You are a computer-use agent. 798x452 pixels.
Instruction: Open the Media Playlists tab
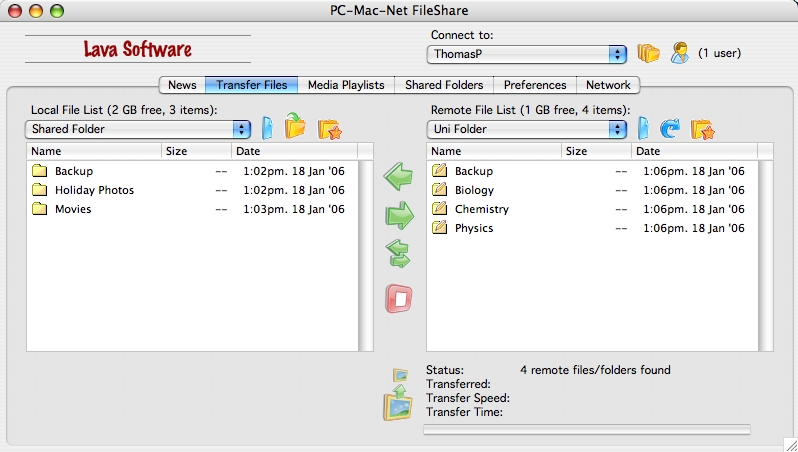point(346,85)
